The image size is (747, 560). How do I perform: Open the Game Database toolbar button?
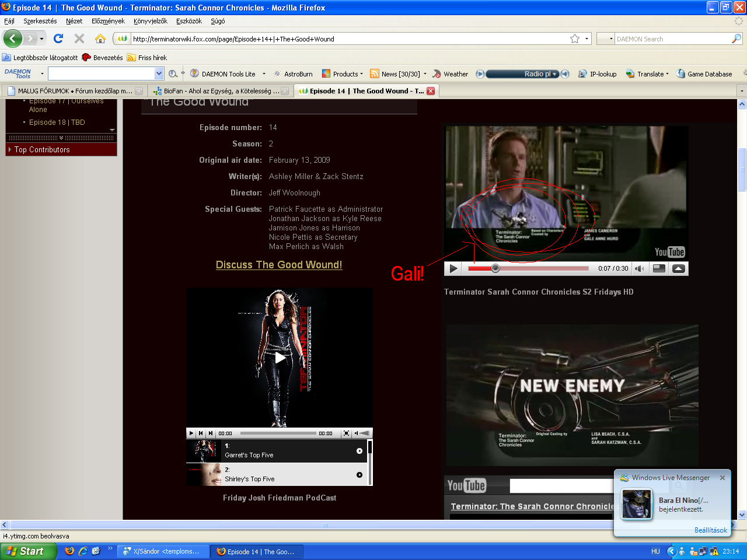(x=704, y=74)
